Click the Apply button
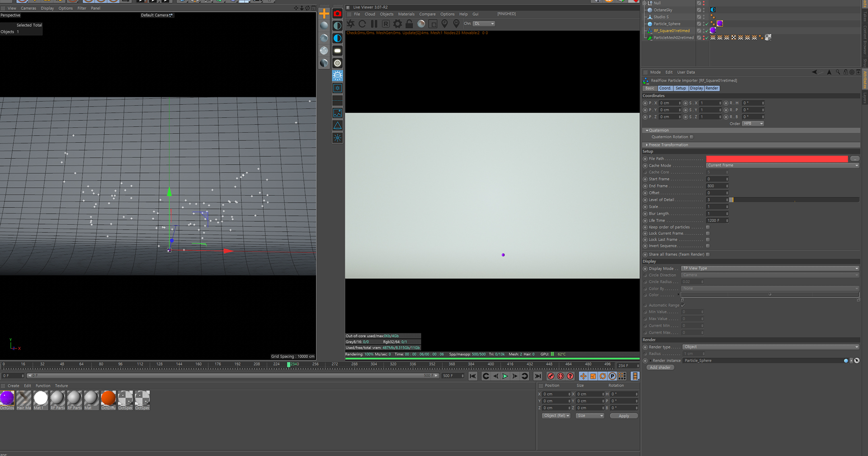The image size is (868, 456). (624, 416)
